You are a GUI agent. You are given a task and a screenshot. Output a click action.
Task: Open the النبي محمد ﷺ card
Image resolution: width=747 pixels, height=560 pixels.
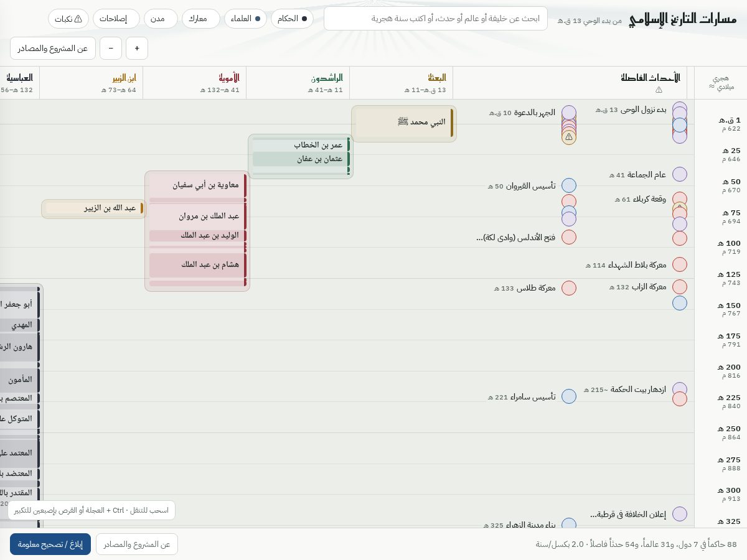tap(404, 123)
